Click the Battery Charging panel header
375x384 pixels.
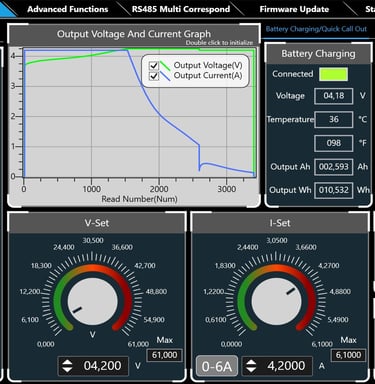318,54
